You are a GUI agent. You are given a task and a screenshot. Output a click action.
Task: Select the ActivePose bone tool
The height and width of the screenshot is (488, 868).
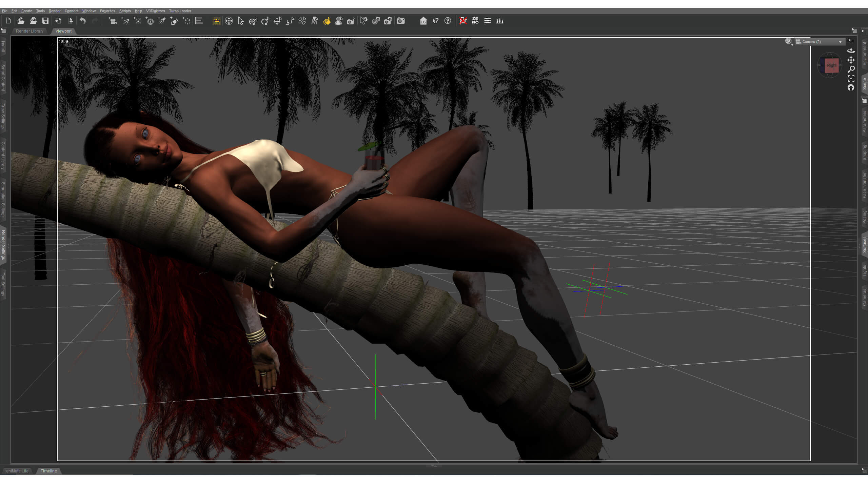[302, 21]
